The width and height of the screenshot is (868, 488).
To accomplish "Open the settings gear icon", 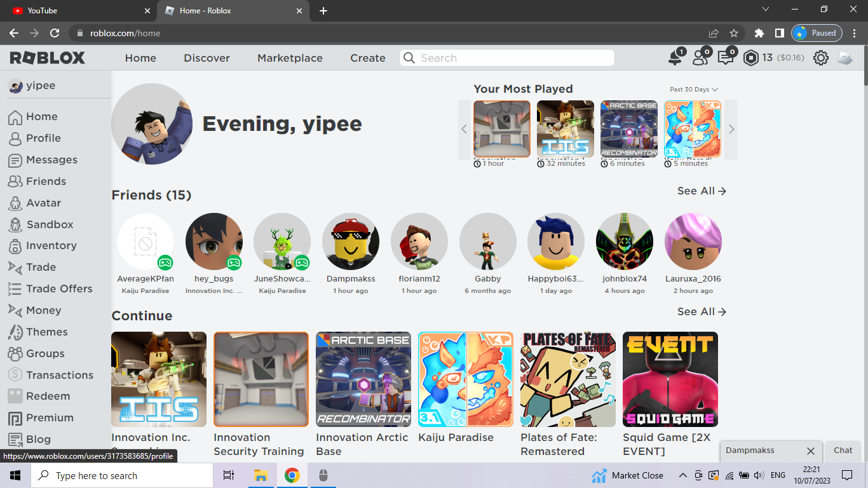I will point(821,58).
